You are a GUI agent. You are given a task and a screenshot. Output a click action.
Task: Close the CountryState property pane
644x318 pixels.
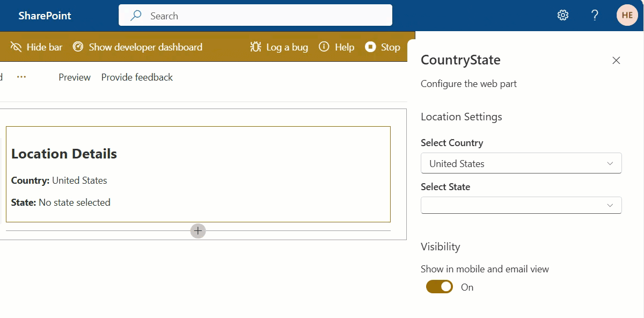(x=616, y=60)
